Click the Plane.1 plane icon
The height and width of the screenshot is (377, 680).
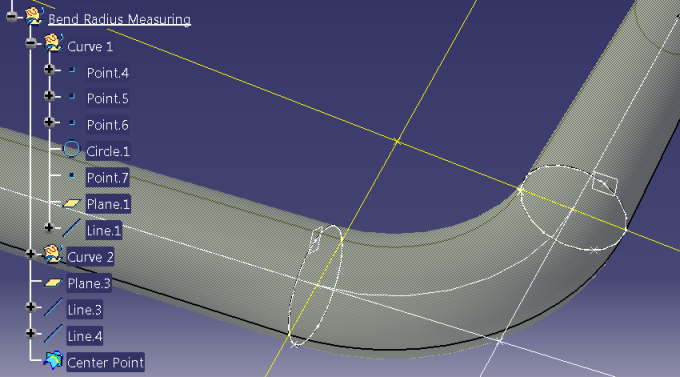coord(72,203)
